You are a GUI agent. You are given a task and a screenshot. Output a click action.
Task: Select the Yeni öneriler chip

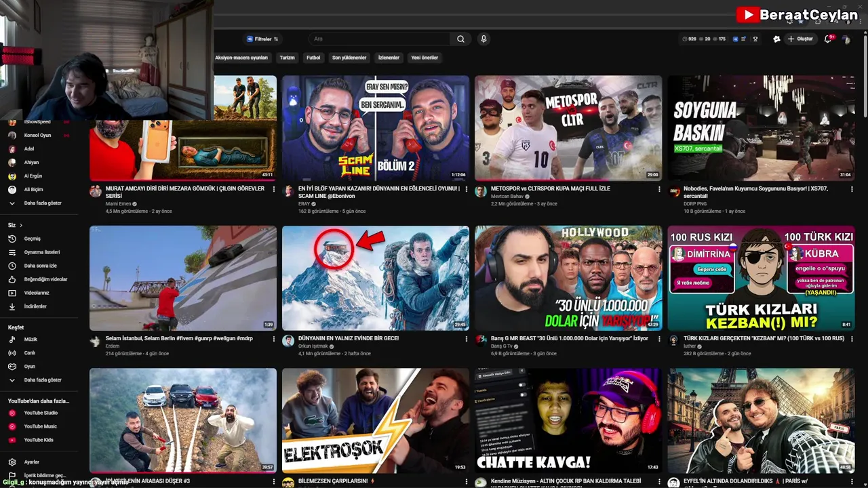(x=425, y=58)
